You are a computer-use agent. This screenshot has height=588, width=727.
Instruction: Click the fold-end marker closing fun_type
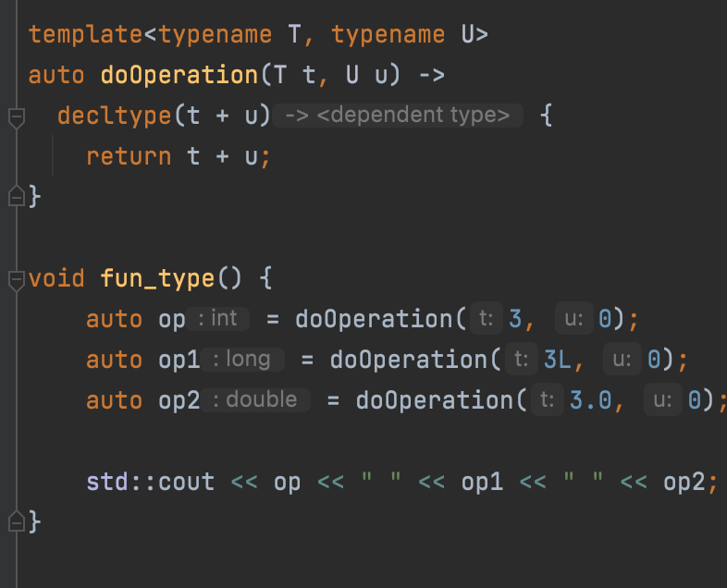tap(17, 521)
